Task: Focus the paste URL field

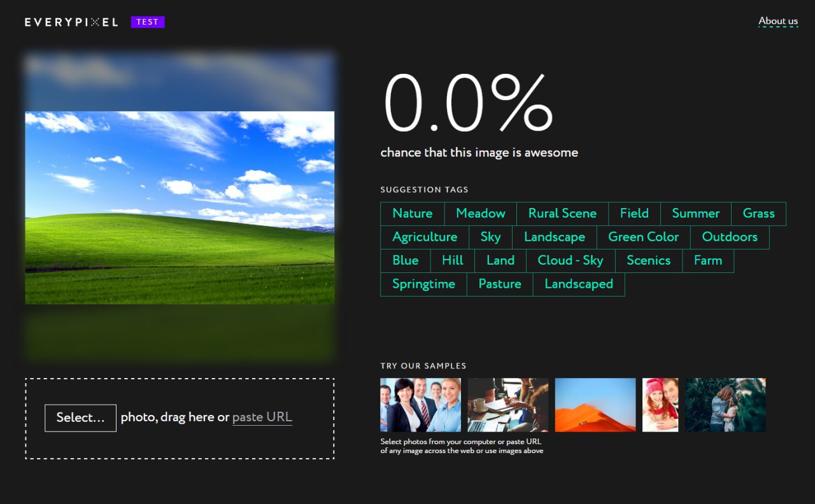Action: click(262, 417)
